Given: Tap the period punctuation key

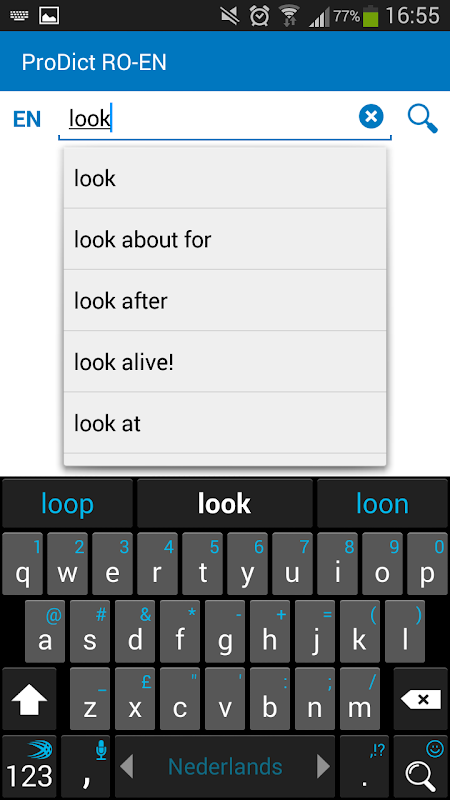Looking at the screenshot, I should pyautogui.click(x=364, y=766).
